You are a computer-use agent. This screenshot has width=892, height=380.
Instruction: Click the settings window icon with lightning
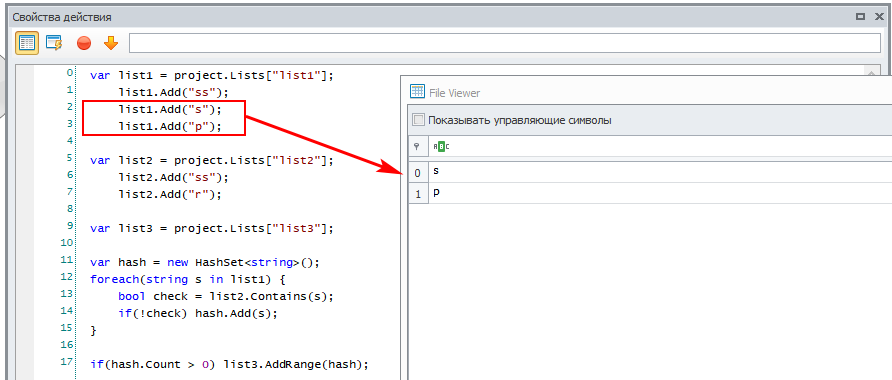click(x=54, y=43)
